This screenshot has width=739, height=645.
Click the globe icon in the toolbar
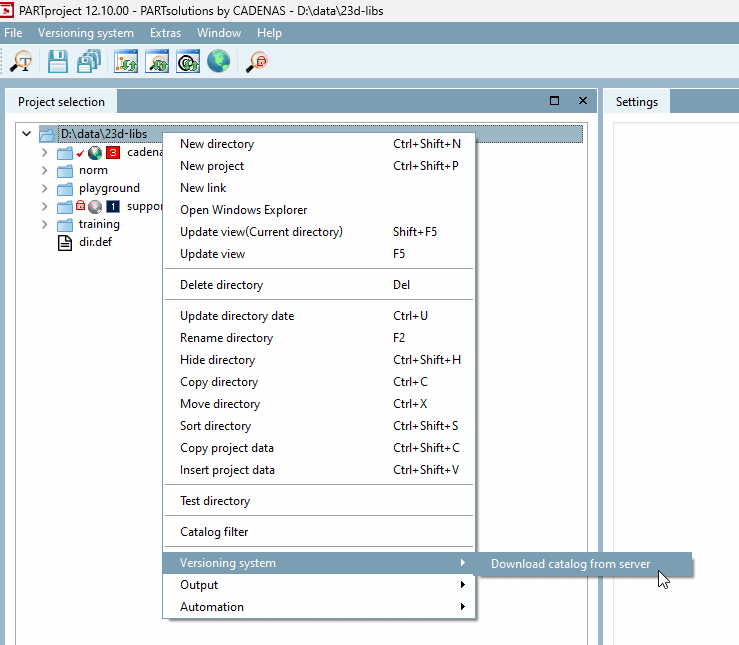[x=218, y=62]
